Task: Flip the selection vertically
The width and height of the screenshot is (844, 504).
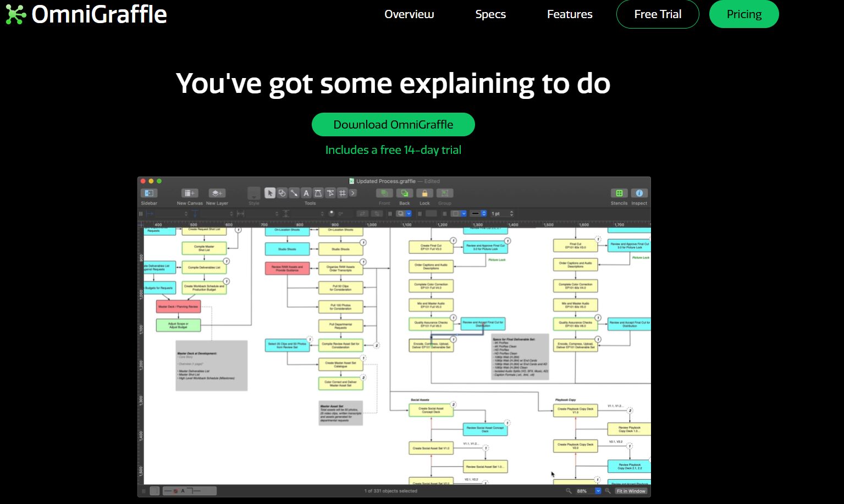Action: (377, 214)
